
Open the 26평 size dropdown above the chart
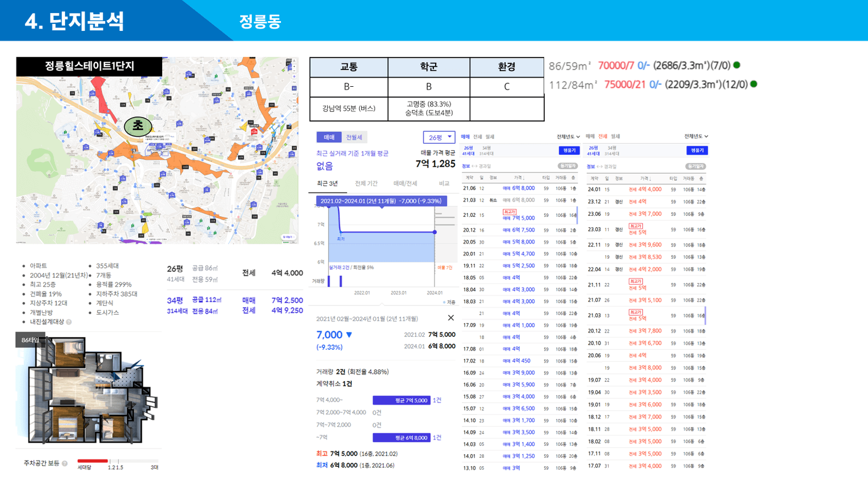coord(439,138)
